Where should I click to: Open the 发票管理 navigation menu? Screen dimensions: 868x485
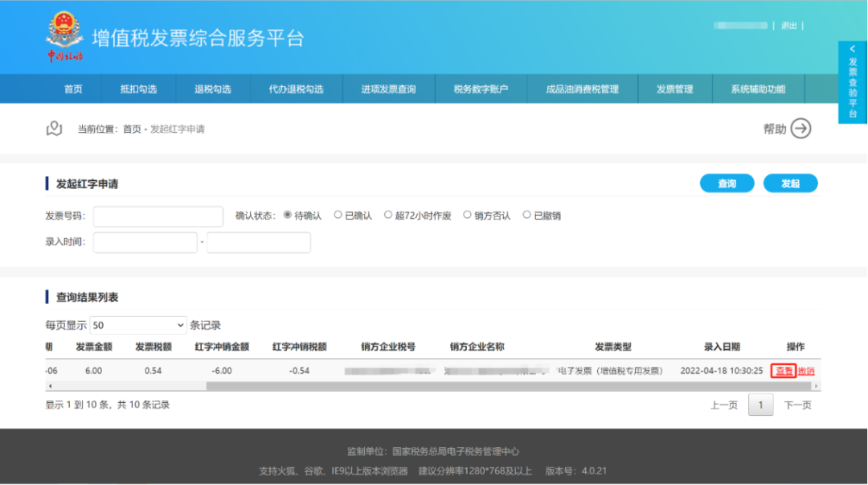pyautogui.click(x=674, y=89)
